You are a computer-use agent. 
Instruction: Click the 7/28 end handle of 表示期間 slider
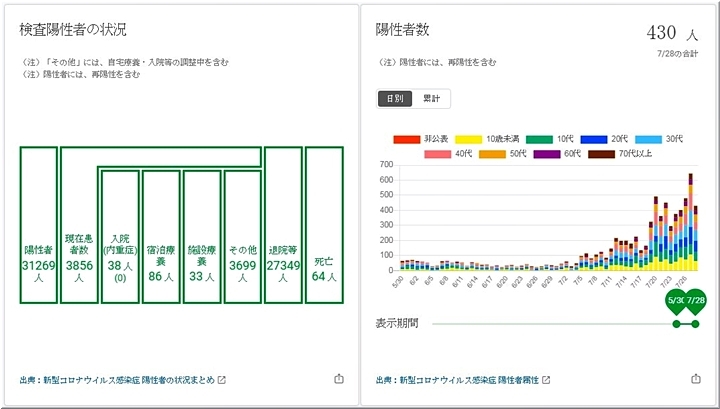click(695, 324)
